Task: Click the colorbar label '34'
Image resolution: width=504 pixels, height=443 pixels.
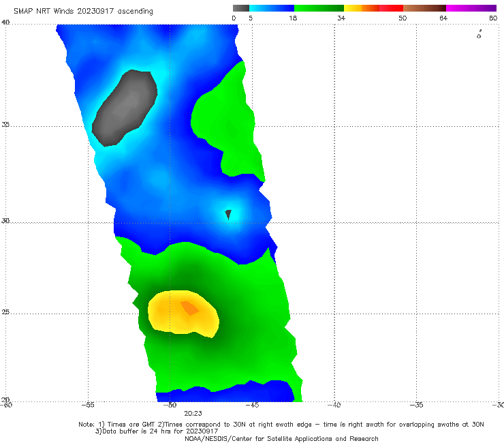Action: coord(341,18)
